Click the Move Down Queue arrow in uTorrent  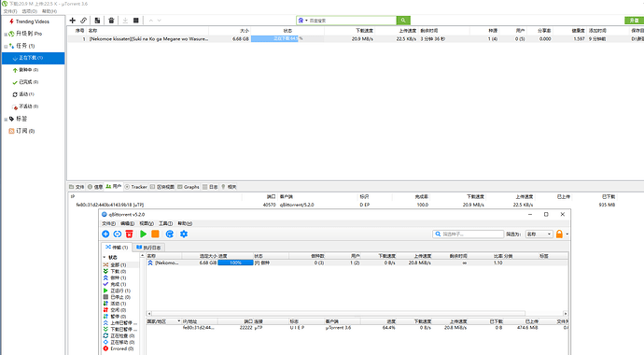(x=160, y=21)
